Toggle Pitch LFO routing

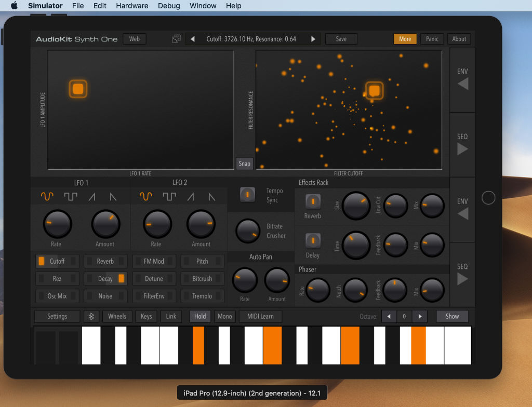coord(202,261)
